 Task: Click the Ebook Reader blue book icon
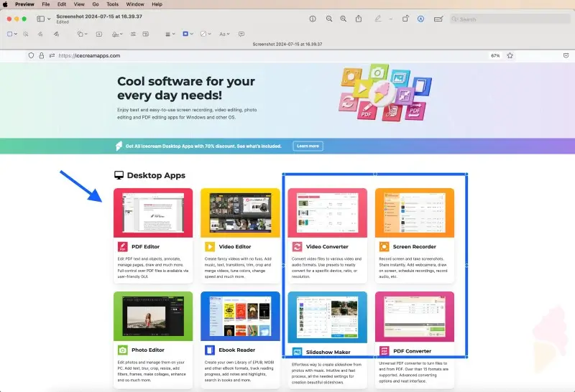click(210, 350)
